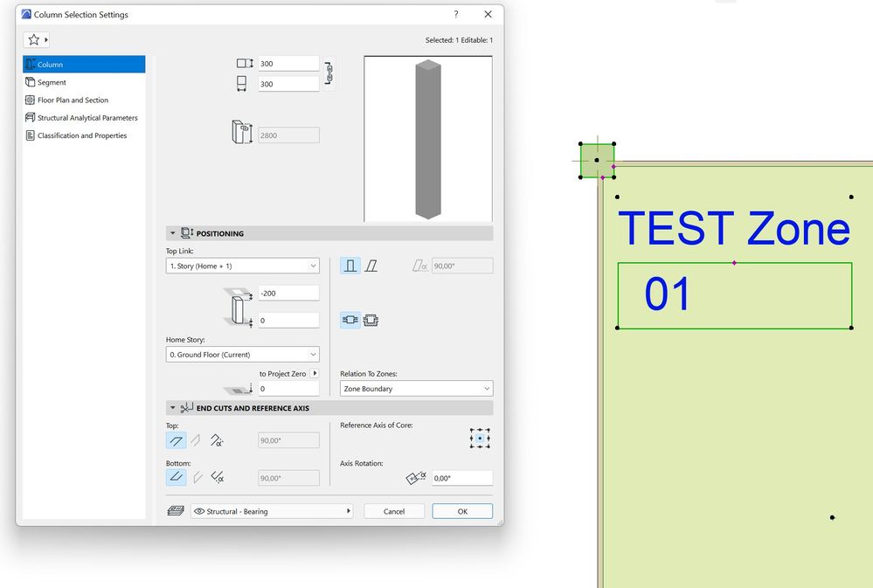Choose the right wrapping method icon
Screen dimensions: 873x588
[371, 320]
